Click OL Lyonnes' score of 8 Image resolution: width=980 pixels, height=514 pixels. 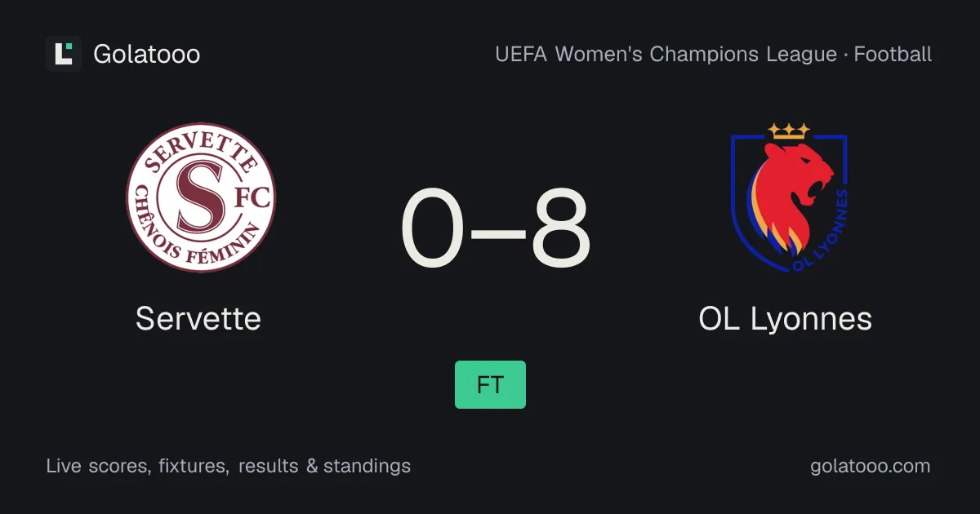560,229
